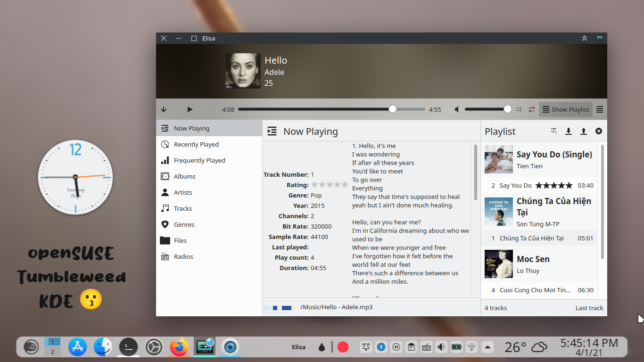Click the Adele 25 album cover
This screenshot has height=362, width=644.
pyautogui.click(x=243, y=71)
